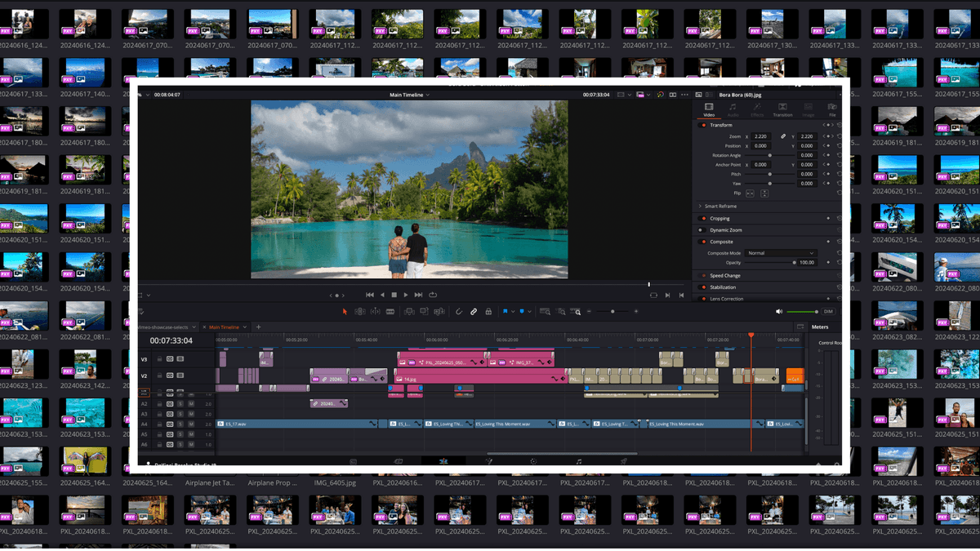Expand the Smart Reframe section
Image resolution: width=980 pixels, height=551 pixels.
coord(699,206)
